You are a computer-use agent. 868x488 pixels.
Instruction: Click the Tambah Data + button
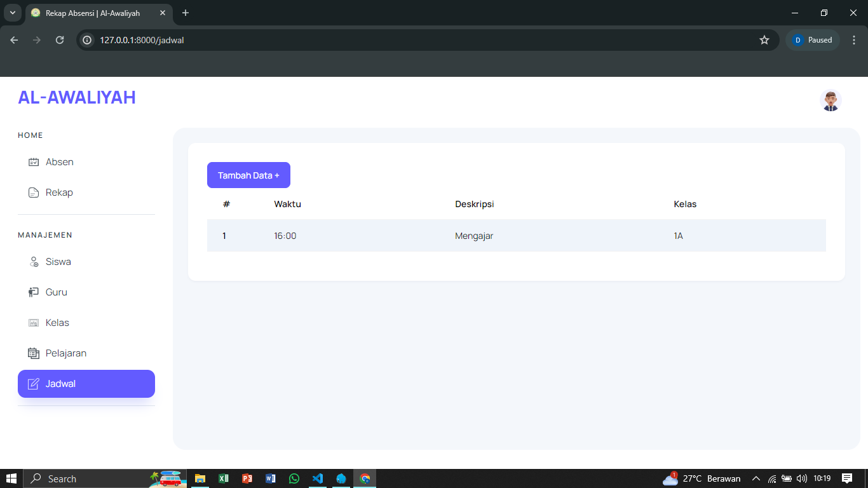pos(248,175)
